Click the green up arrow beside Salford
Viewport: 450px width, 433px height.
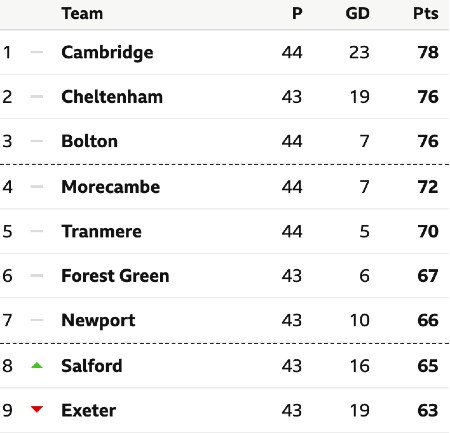[37, 365]
